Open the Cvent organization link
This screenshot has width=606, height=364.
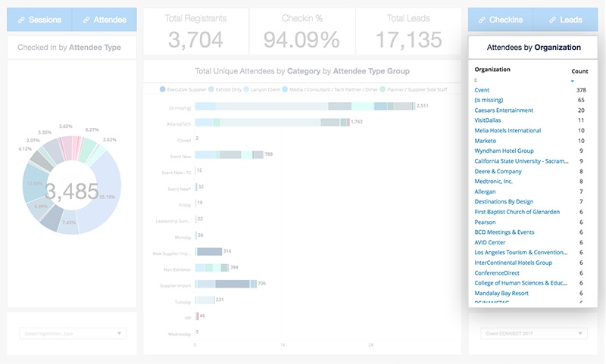[x=482, y=89]
